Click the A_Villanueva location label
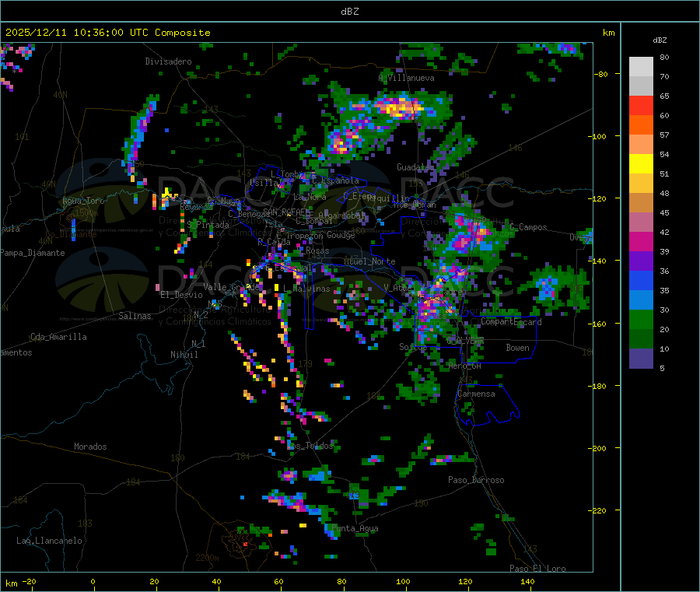 coord(406,79)
